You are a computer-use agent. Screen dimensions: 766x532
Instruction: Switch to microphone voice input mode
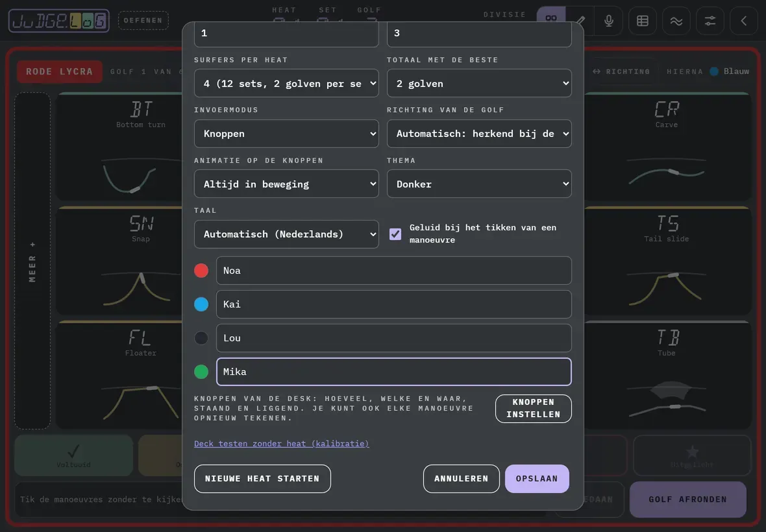609,21
